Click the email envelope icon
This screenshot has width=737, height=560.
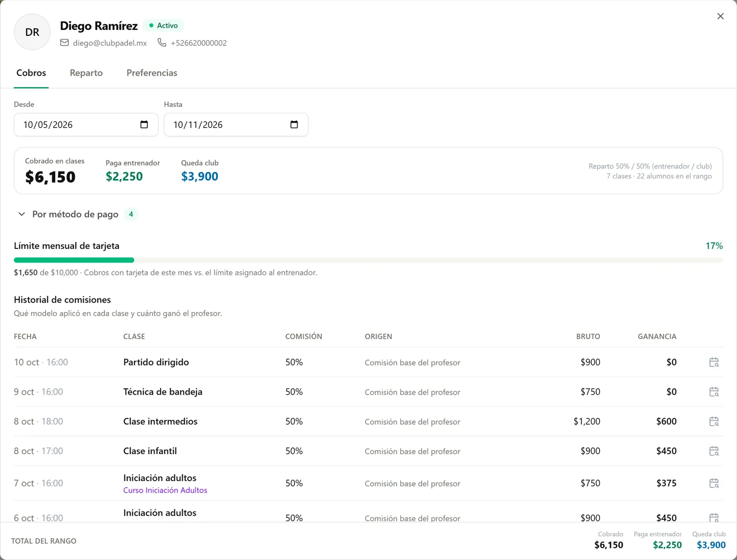coord(64,43)
